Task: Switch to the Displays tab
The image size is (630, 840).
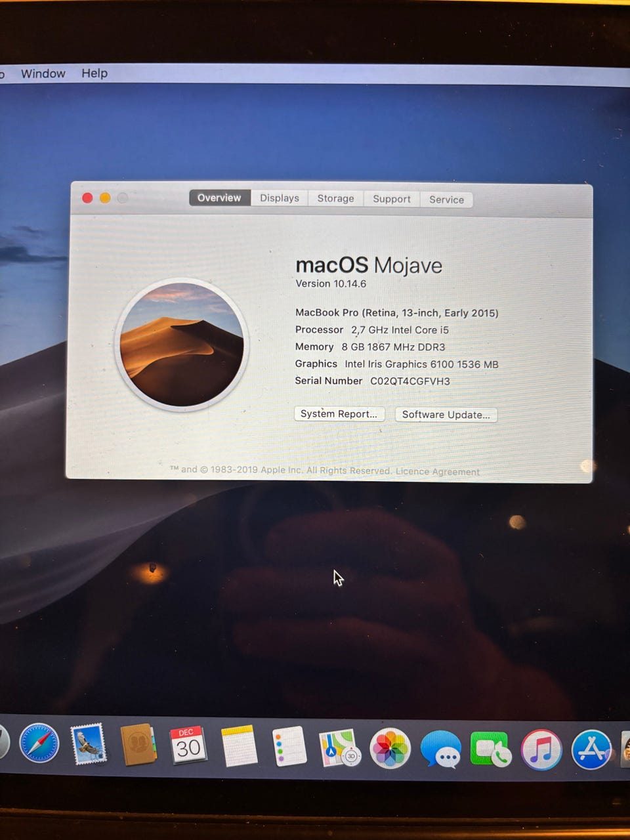Action: click(280, 198)
